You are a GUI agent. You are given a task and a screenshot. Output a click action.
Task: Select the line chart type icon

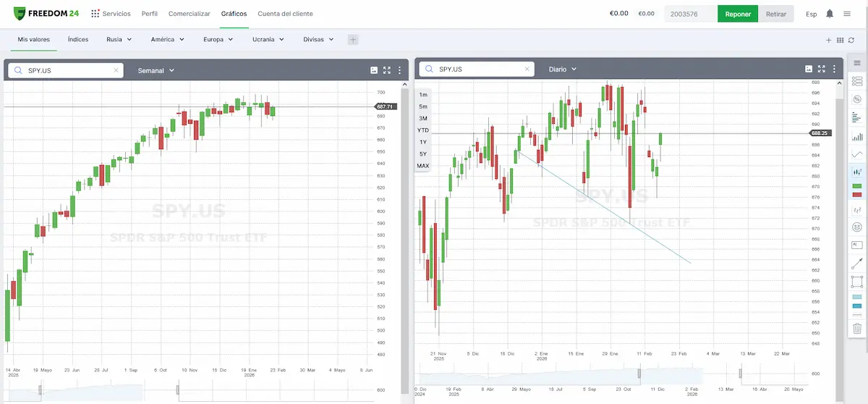(x=857, y=153)
